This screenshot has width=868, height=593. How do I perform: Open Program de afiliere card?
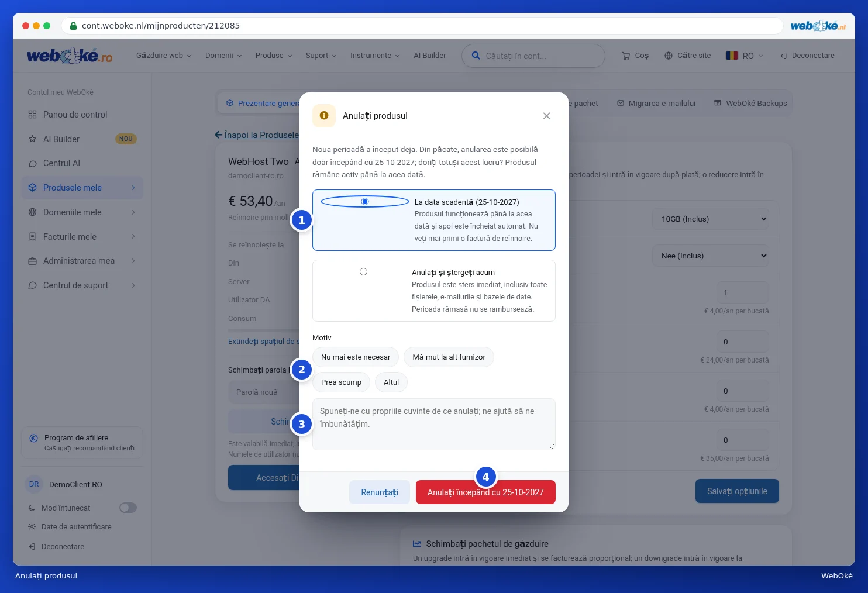click(82, 443)
